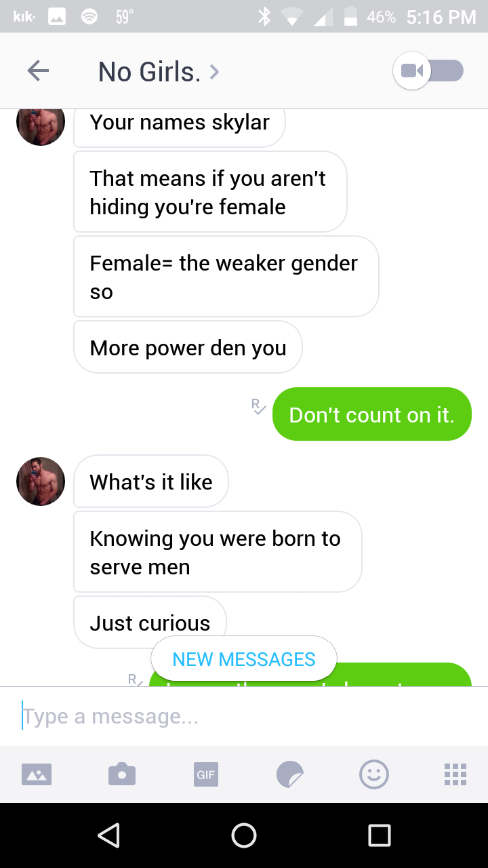Open Android recent apps square button
Viewport: 488px width, 868px height.
click(380, 835)
